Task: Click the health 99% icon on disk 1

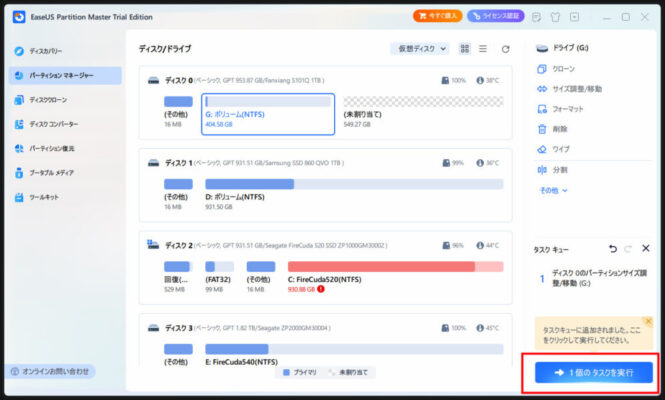Action: click(x=446, y=163)
